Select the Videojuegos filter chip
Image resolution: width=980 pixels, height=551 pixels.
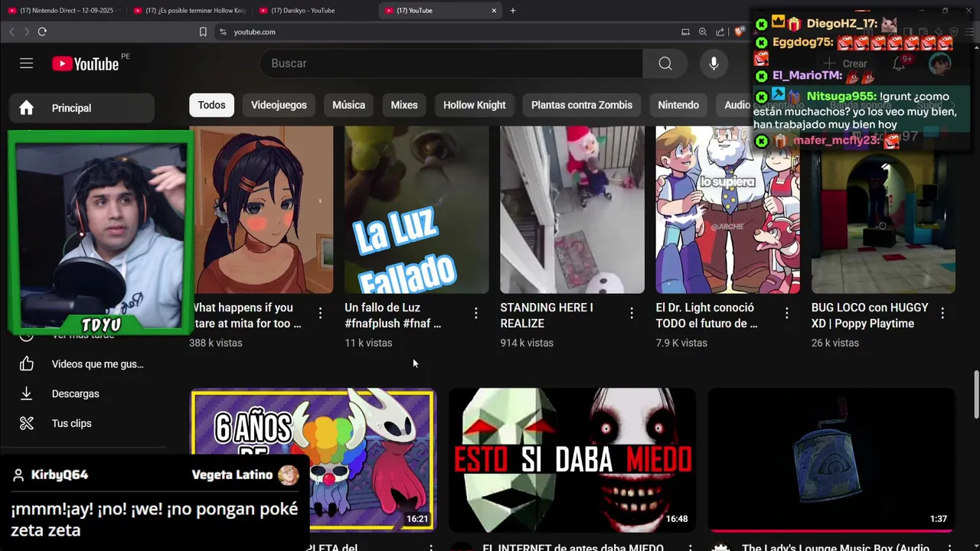[x=279, y=105]
